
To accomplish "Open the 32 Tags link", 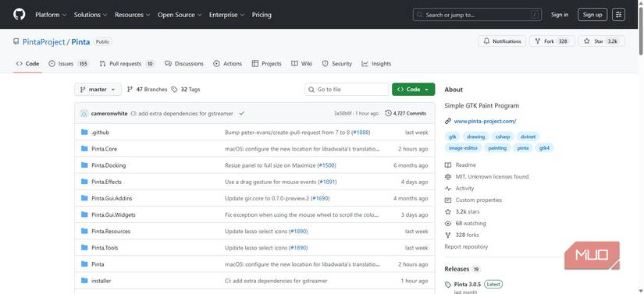I will click(x=186, y=90).
